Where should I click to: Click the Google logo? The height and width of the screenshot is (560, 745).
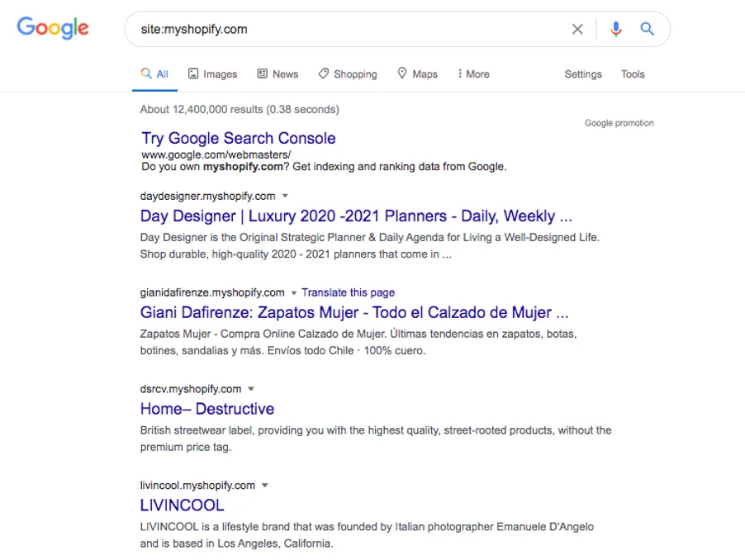pyautogui.click(x=53, y=28)
